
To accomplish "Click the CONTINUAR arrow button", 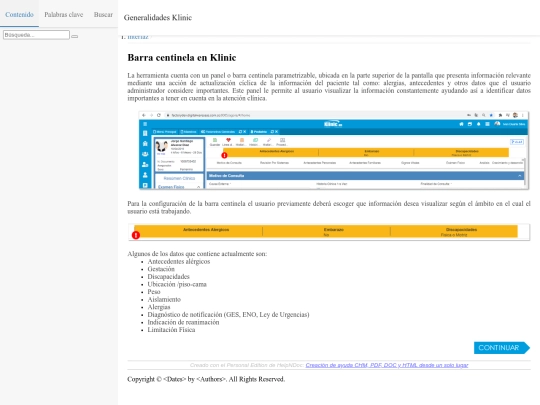I will click(x=502, y=348).
